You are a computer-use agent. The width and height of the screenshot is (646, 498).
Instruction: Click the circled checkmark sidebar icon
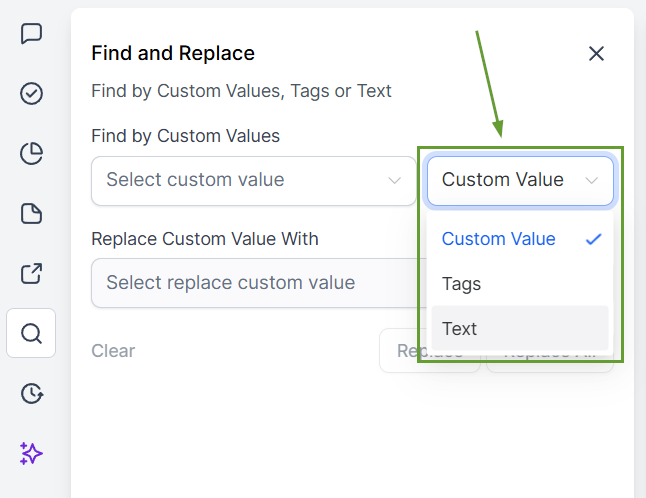[31, 94]
